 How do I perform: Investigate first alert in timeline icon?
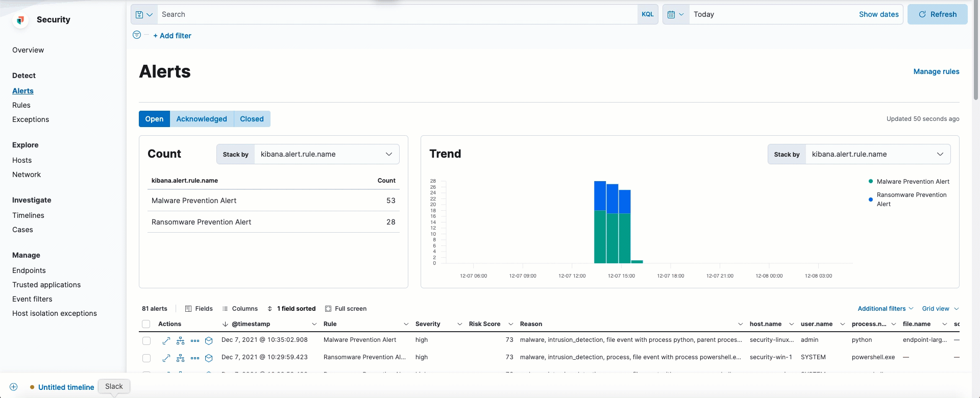pyautogui.click(x=209, y=341)
